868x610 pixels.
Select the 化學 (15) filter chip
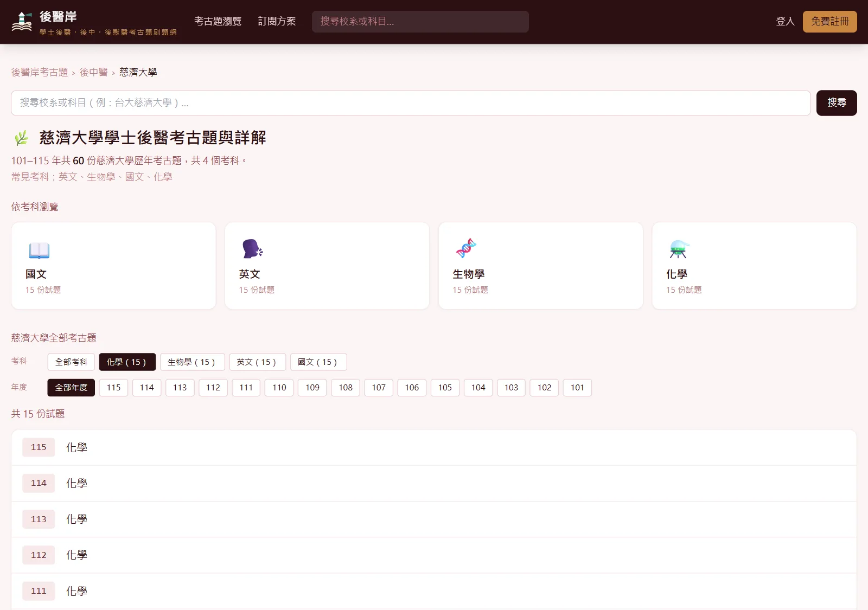pyautogui.click(x=127, y=362)
